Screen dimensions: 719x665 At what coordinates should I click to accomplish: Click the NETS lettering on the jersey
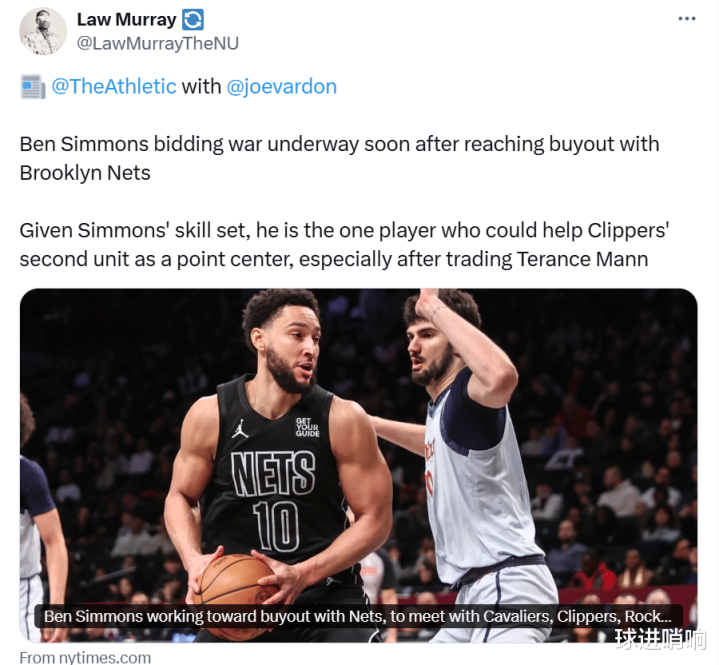[273, 473]
